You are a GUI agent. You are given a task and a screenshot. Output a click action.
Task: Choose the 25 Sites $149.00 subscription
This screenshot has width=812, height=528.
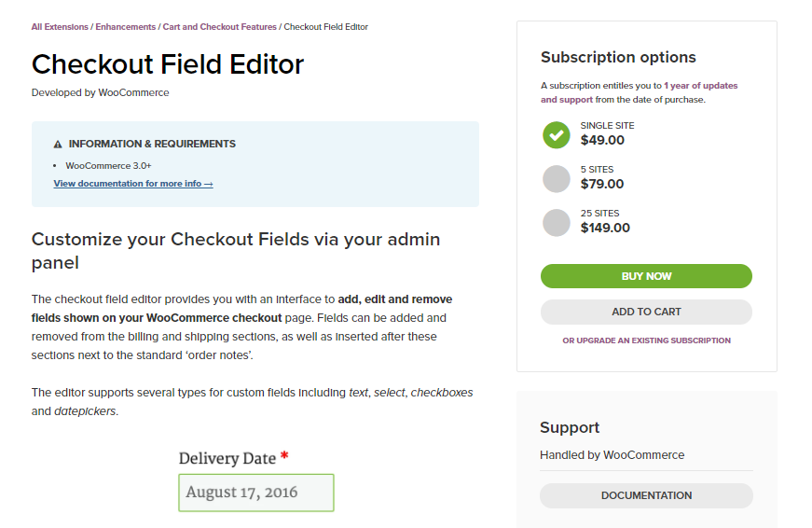coord(557,222)
